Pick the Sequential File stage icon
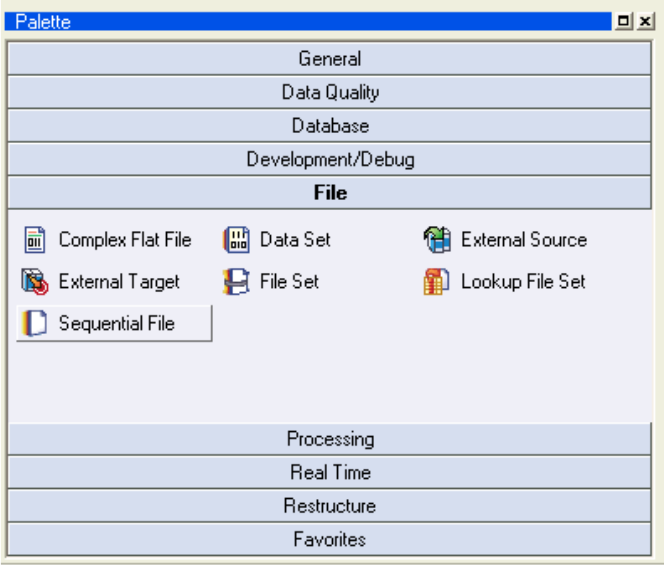 click(36, 324)
